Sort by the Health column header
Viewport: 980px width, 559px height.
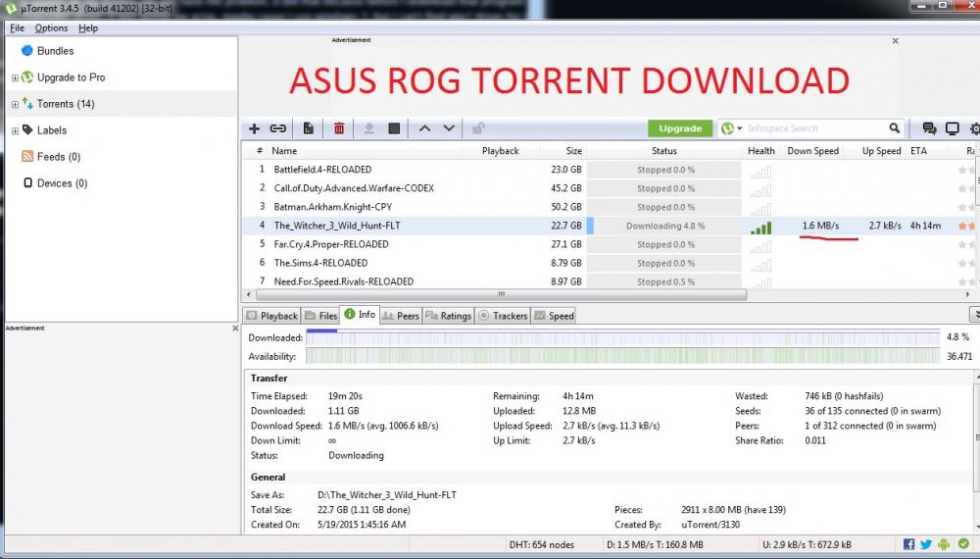760,151
